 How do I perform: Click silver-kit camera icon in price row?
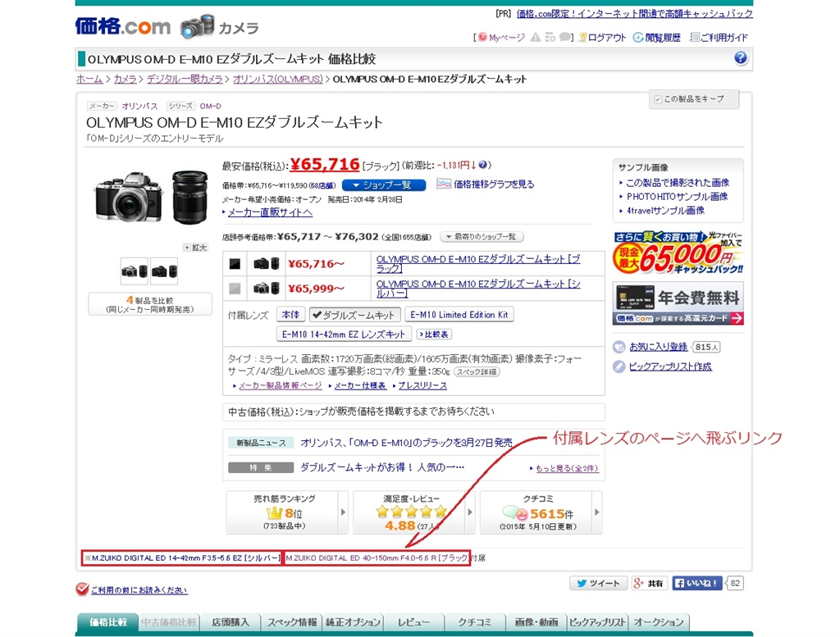267,289
